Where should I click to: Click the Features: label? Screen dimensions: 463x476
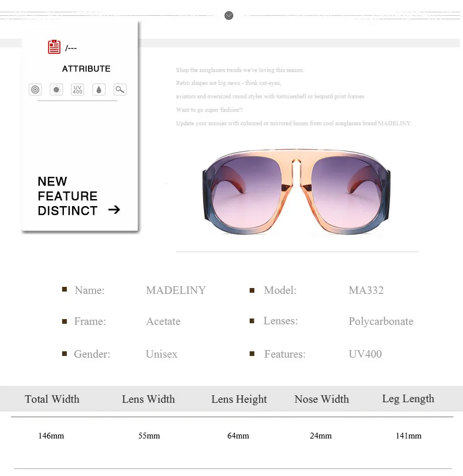[x=285, y=354]
